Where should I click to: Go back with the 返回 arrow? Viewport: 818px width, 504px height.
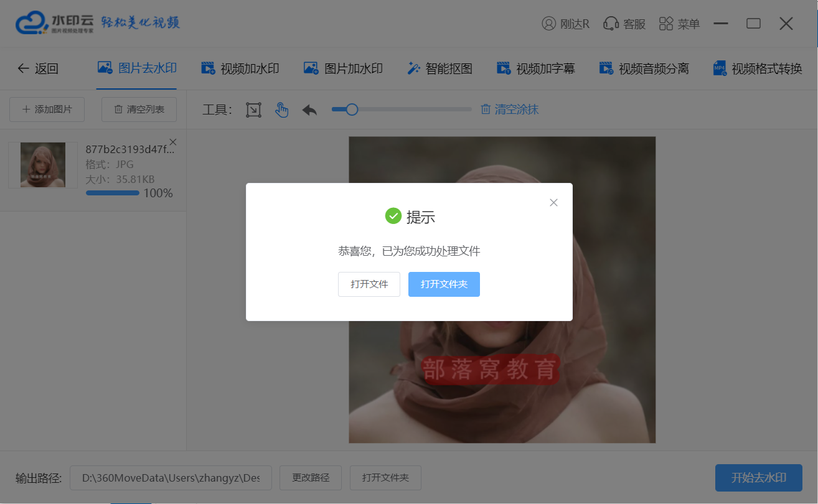[x=37, y=68]
